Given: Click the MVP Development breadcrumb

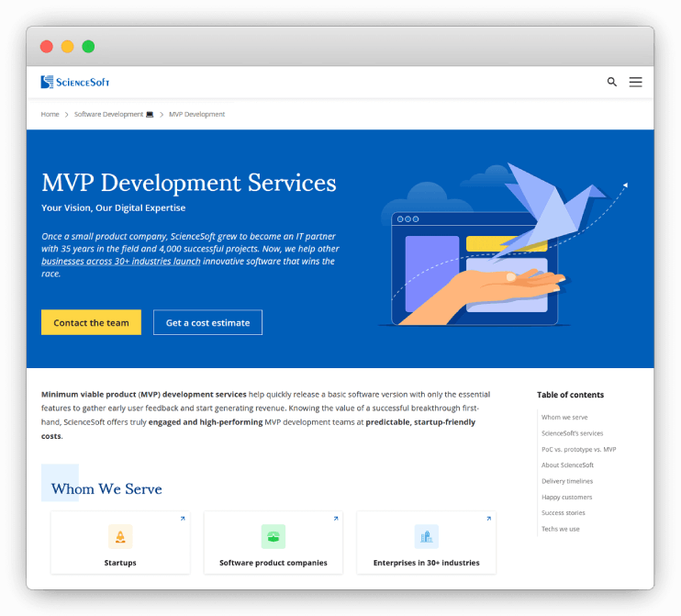Looking at the screenshot, I should [196, 114].
